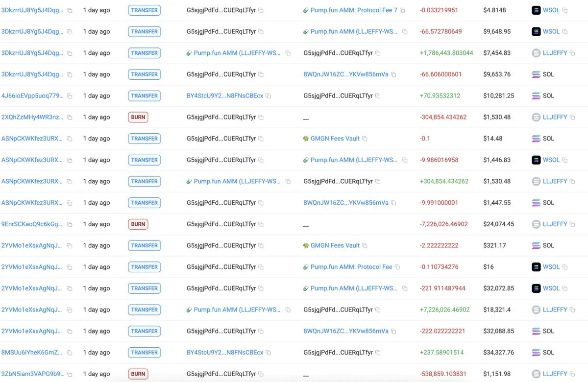588x382 pixels.
Task: Copy Pump.fun AMM destination address in -221.911487944 row
Action: pos(404,288)
